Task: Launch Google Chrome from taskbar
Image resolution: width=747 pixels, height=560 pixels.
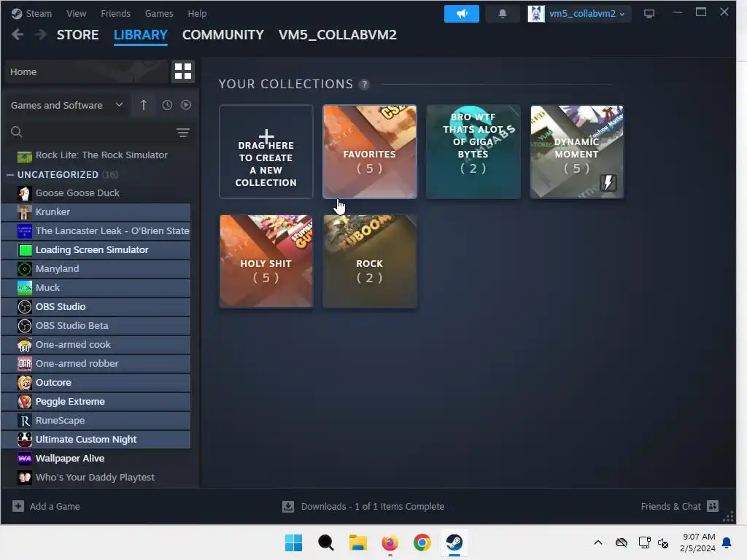Action: [422, 542]
